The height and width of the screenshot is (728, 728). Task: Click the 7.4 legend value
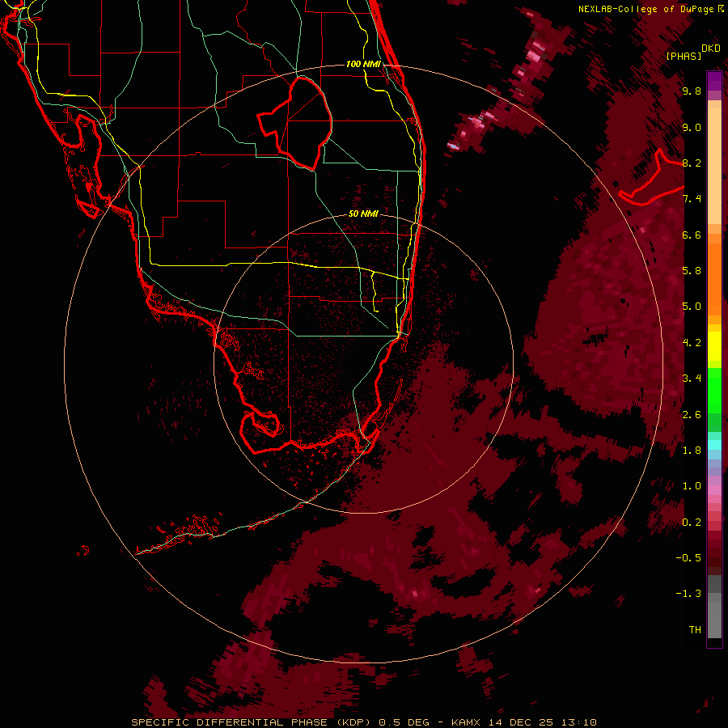tap(692, 199)
